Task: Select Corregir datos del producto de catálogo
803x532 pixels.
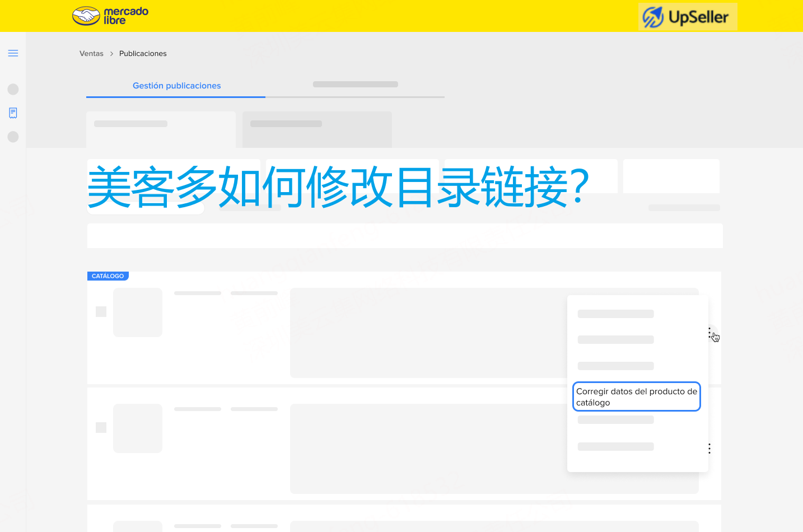Action: pos(636,396)
